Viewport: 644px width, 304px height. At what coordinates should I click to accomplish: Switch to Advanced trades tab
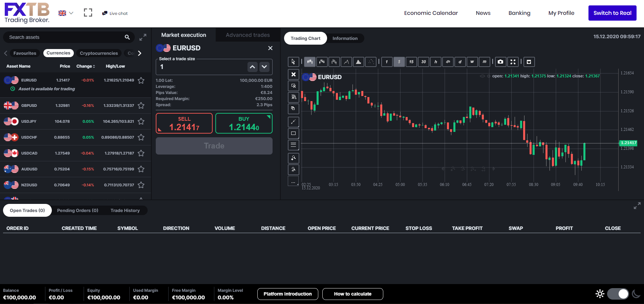[248, 35]
